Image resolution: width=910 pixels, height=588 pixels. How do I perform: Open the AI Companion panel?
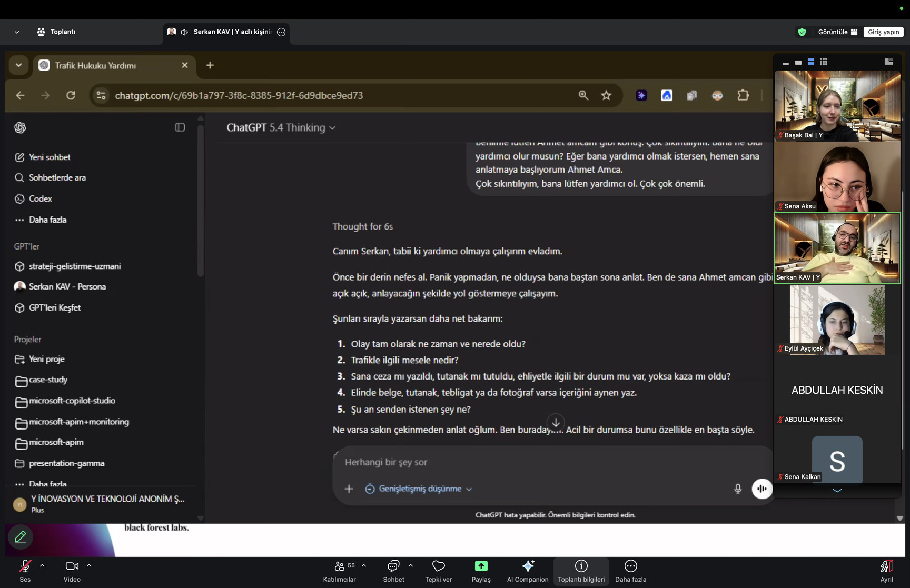528,571
